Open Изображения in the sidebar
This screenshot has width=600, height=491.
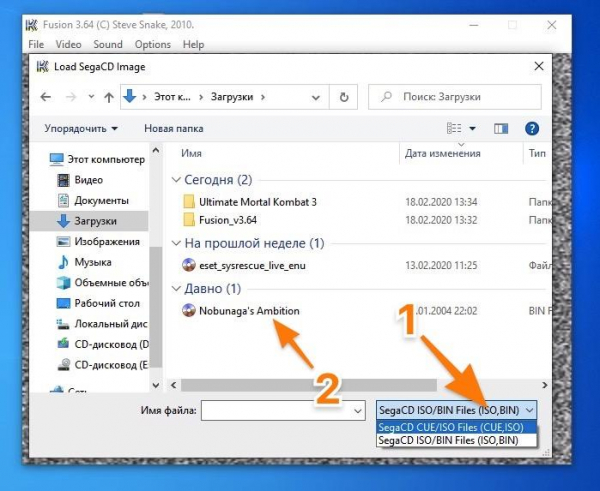98,242
